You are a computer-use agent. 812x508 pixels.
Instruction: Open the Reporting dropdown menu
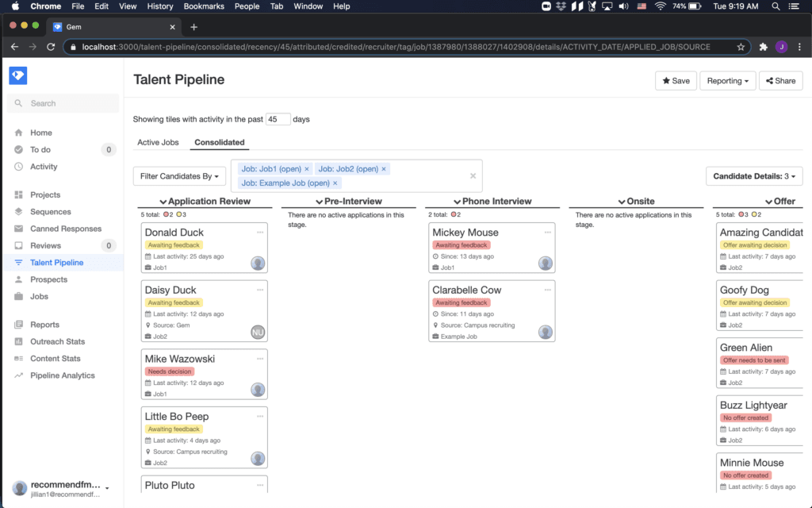click(727, 81)
